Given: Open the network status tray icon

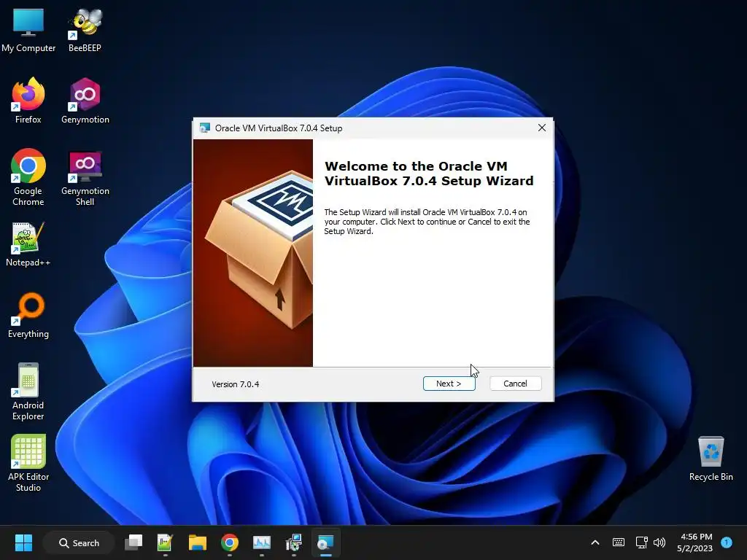Looking at the screenshot, I should pos(641,542).
